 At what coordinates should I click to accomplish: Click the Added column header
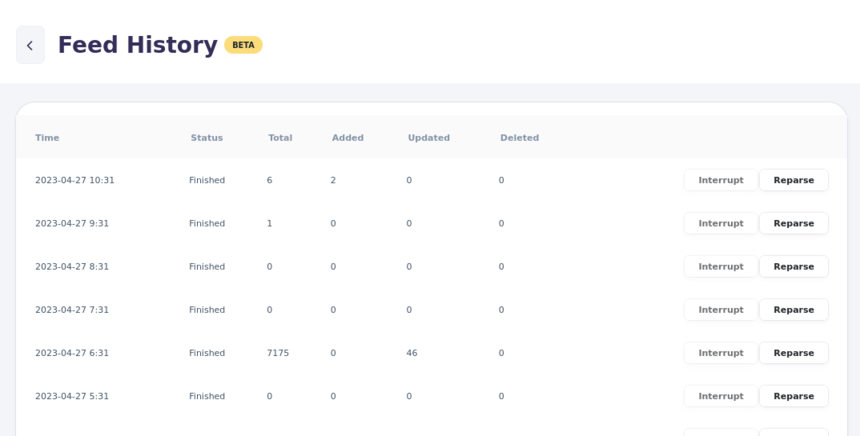(x=347, y=138)
